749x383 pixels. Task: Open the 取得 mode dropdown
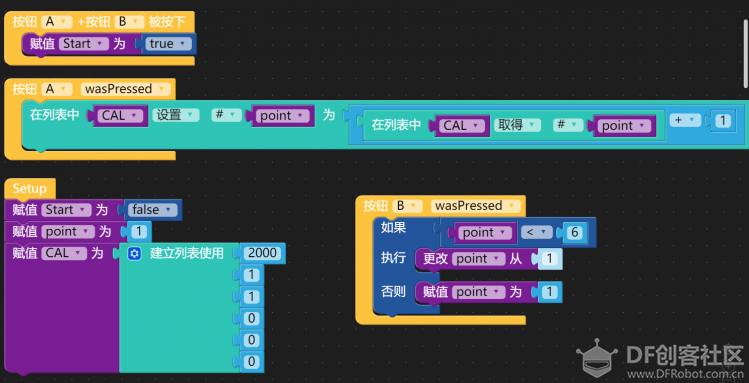pos(517,126)
